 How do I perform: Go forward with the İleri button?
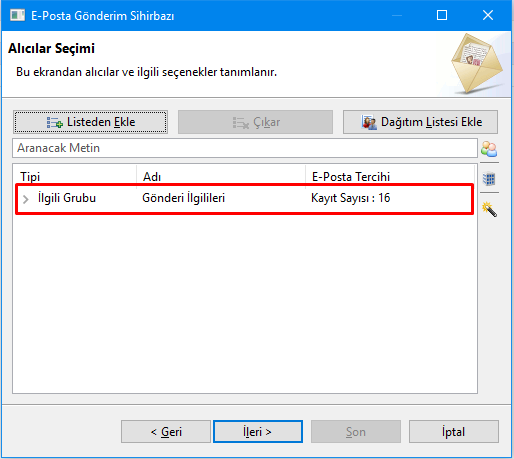click(x=258, y=432)
